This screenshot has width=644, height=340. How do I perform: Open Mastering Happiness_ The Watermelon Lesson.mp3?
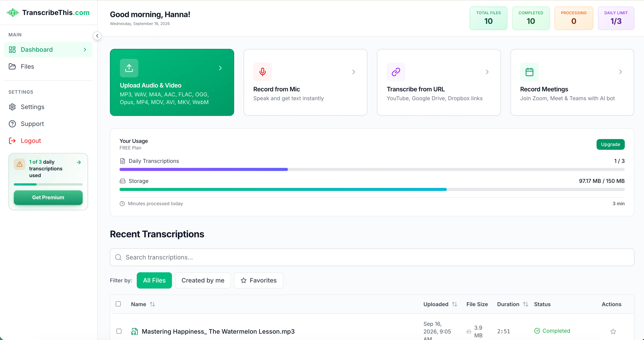point(218,332)
